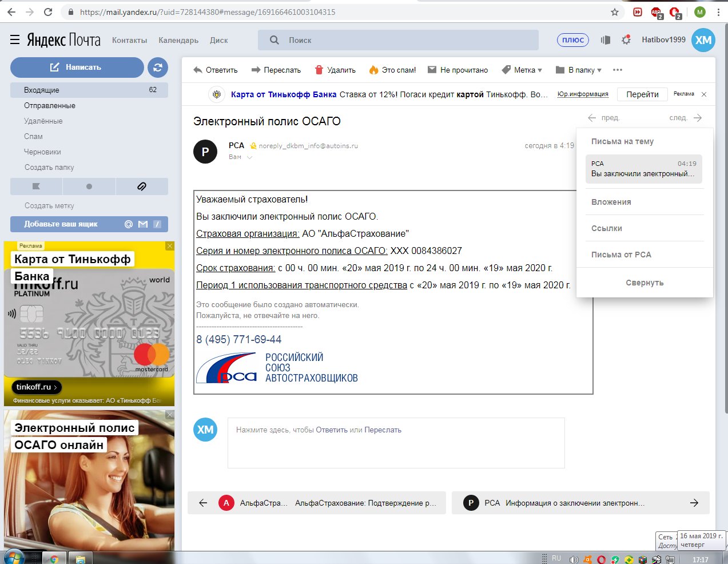Click Перейти button in the ad banner

click(642, 94)
